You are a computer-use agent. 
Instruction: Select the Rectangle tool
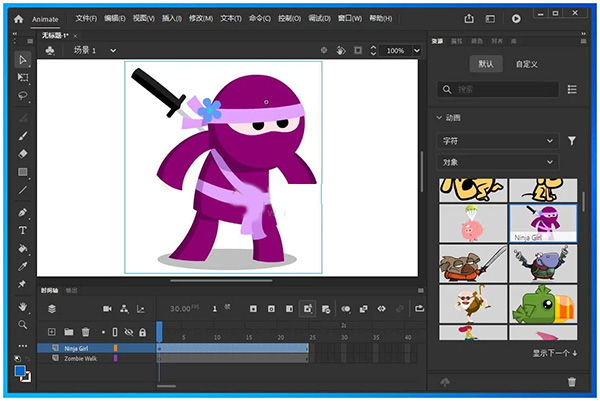pos(23,172)
